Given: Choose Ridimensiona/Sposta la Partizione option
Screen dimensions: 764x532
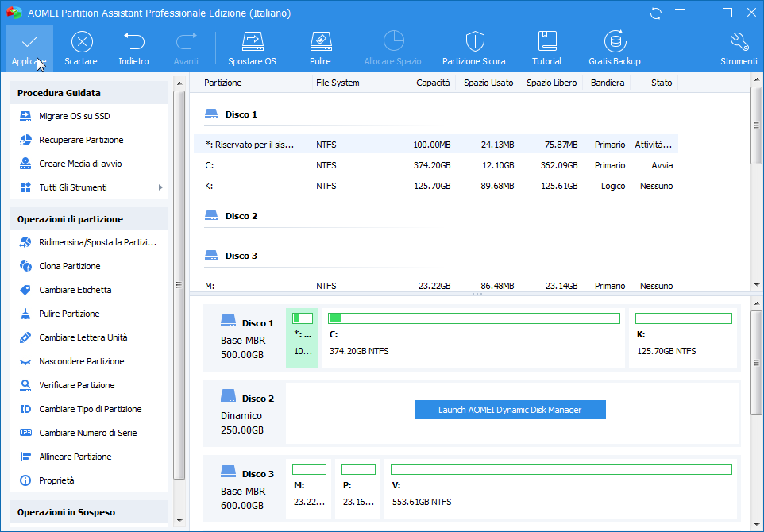Looking at the screenshot, I should coord(97,242).
